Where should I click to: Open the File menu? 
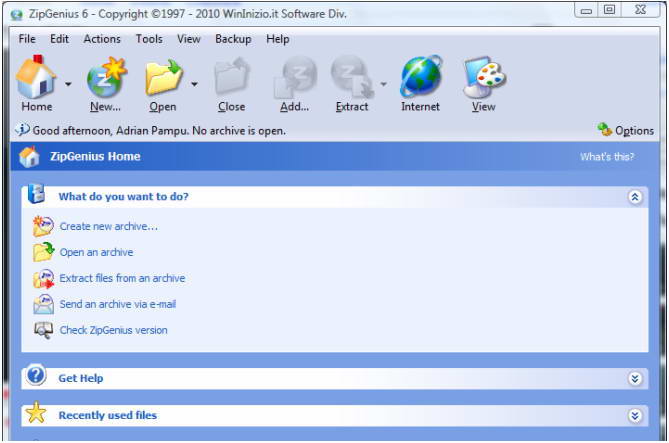[27, 39]
